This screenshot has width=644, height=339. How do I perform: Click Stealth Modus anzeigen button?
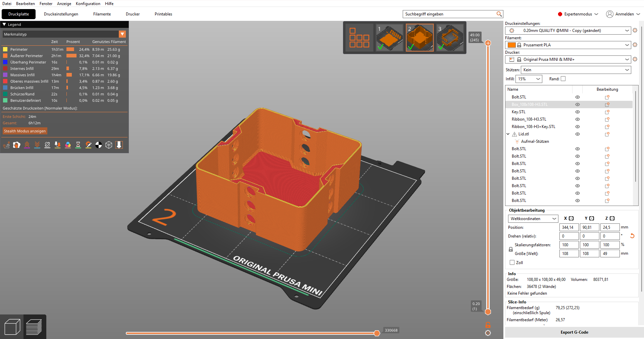[25, 131]
